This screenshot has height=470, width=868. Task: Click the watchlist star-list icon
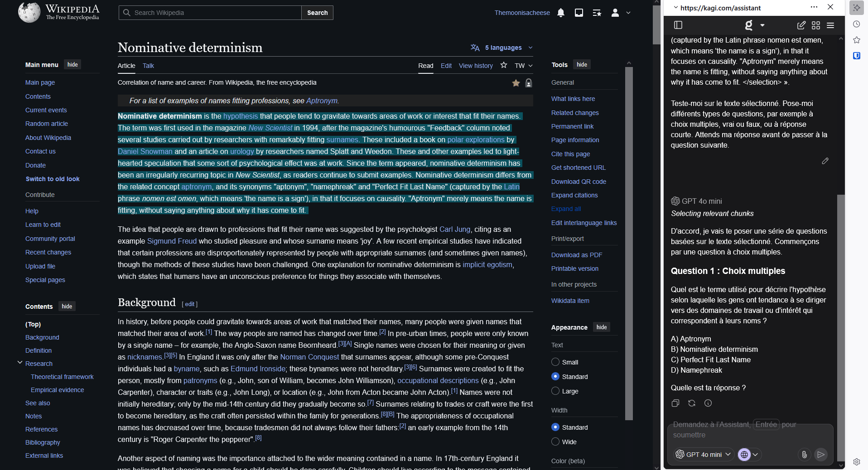click(x=597, y=13)
